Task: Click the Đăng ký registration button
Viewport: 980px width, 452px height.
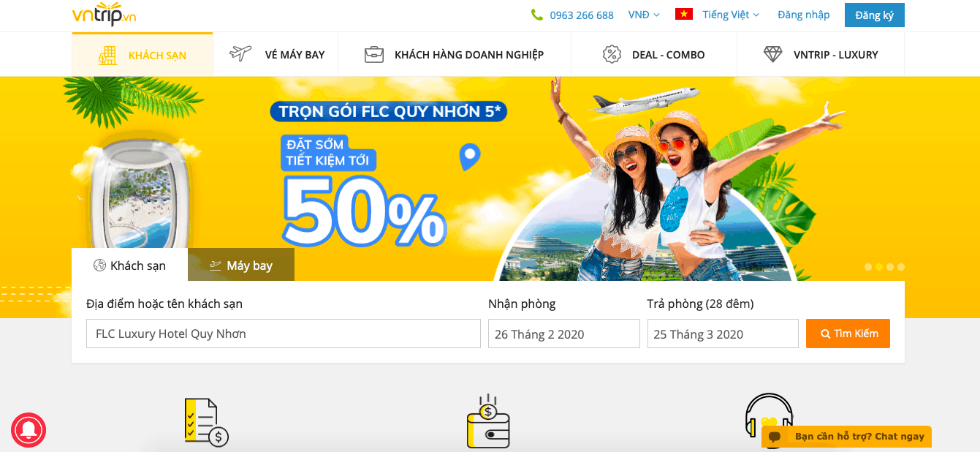Action: (x=874, y=15)
